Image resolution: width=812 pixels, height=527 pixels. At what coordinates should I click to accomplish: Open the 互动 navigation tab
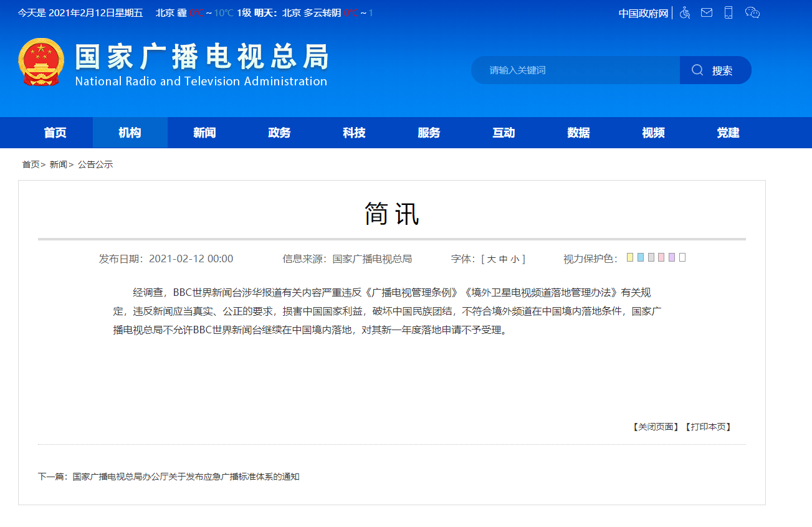coord(504,133)
